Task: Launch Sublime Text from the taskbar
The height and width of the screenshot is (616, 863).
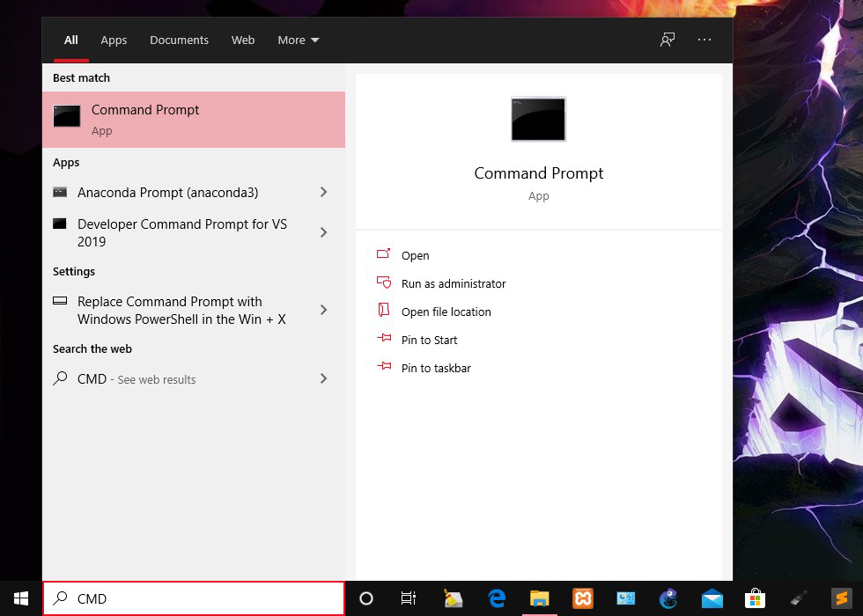Action: pos(841,598)
